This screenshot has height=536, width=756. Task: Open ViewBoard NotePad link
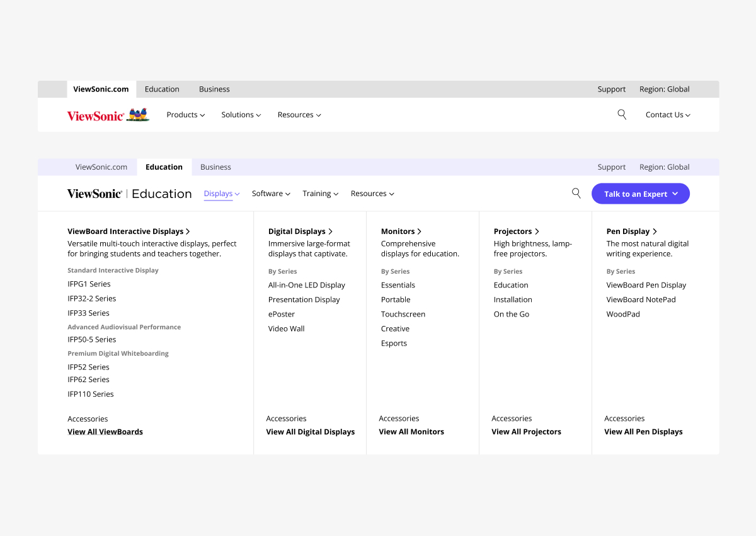pos(641,300)
